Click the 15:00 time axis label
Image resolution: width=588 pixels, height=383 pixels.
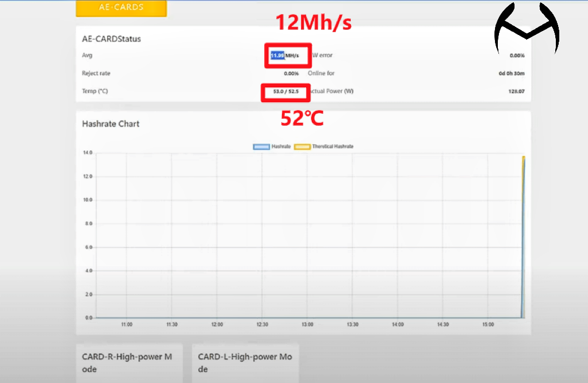click(488, 324)
